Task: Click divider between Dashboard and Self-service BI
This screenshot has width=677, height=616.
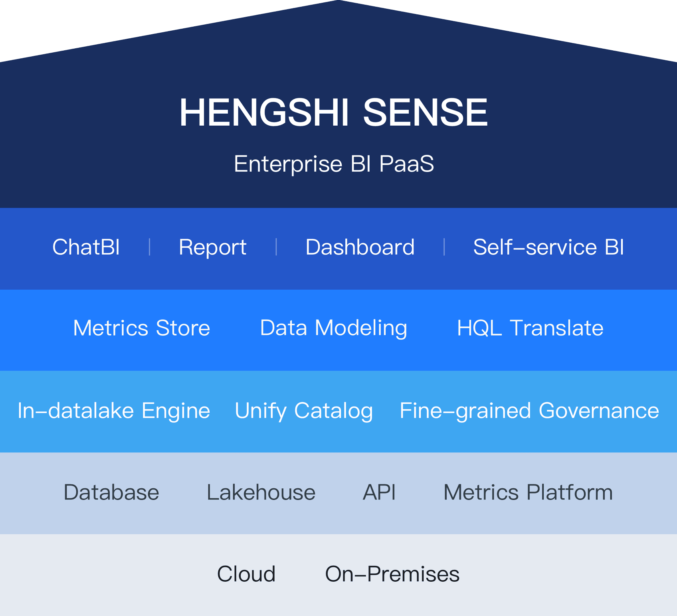Action: pos(444,247)
